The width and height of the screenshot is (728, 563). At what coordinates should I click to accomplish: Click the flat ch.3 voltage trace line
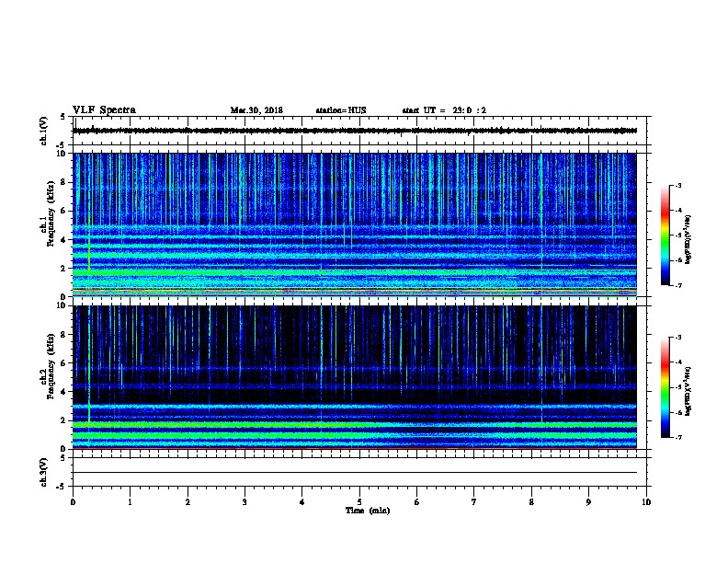(x=354, y=473)
